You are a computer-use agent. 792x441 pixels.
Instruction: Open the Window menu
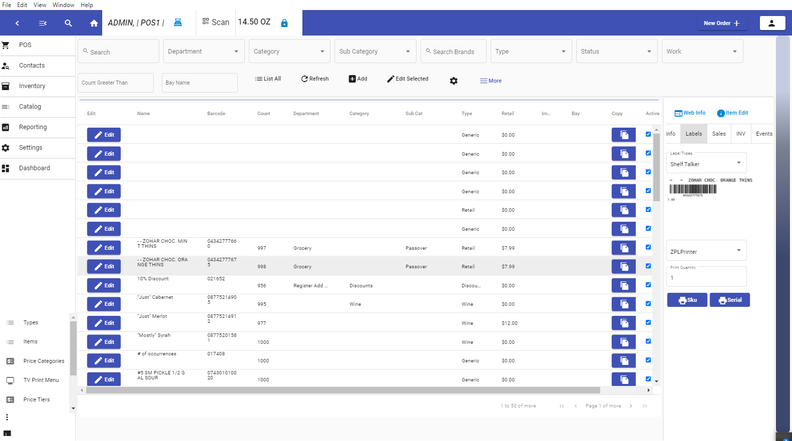tap(64, 5)
